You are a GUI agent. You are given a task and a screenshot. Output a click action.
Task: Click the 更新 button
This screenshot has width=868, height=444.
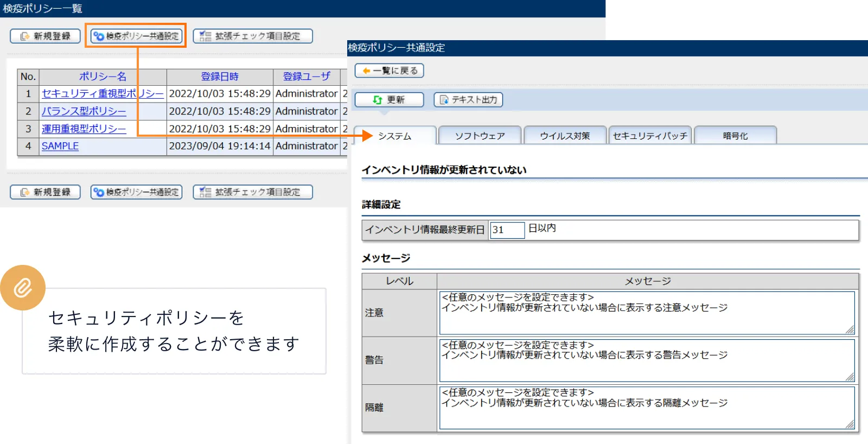pyautogui.click(x=389, y=100)
